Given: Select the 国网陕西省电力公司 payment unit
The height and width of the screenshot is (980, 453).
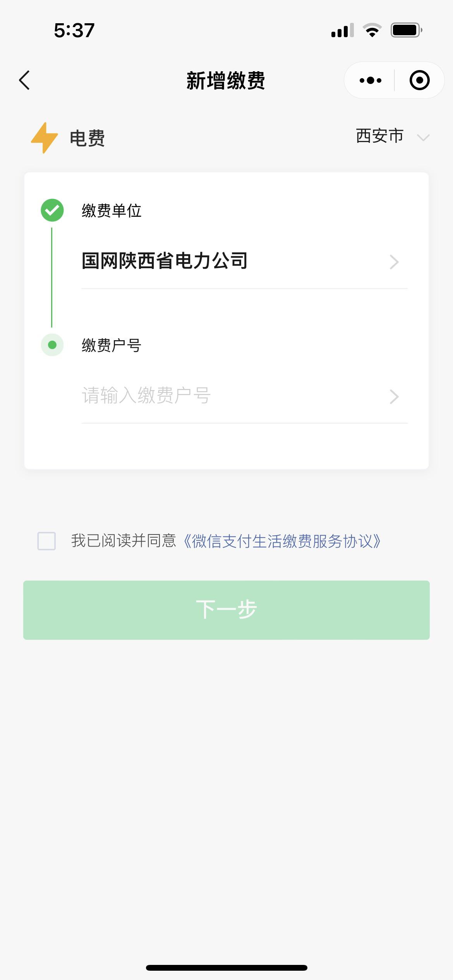Looking at the screenshot, I should click(x=165, y=261).
